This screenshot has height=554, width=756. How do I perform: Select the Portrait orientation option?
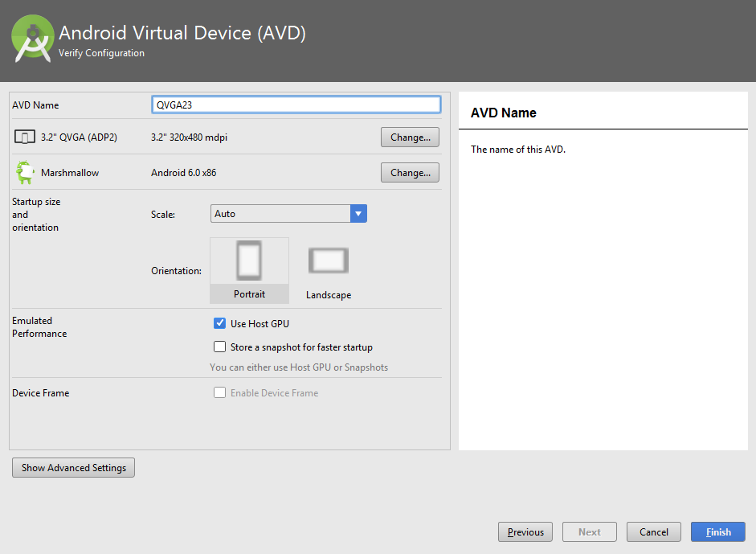click(249, 270)
